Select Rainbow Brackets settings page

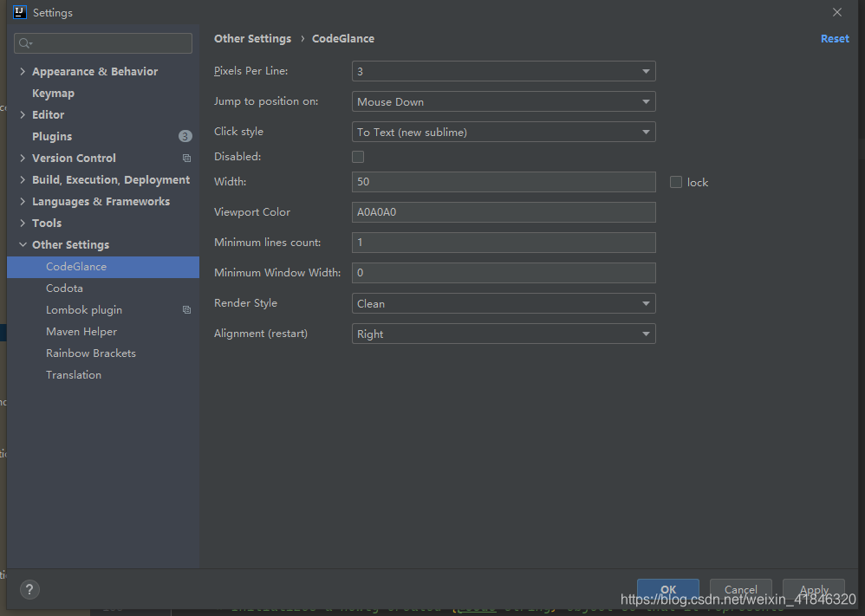tap(91, 353)
